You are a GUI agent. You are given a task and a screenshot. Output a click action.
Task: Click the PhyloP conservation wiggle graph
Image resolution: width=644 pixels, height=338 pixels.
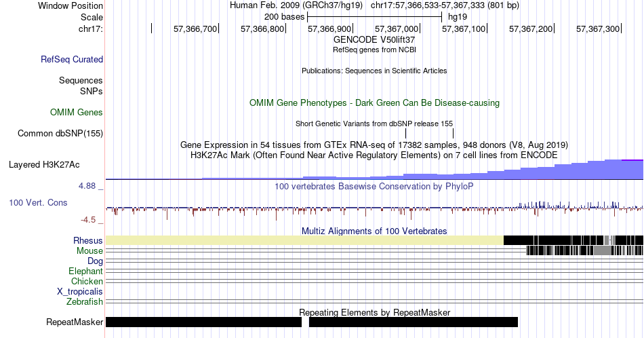(374, 210)
